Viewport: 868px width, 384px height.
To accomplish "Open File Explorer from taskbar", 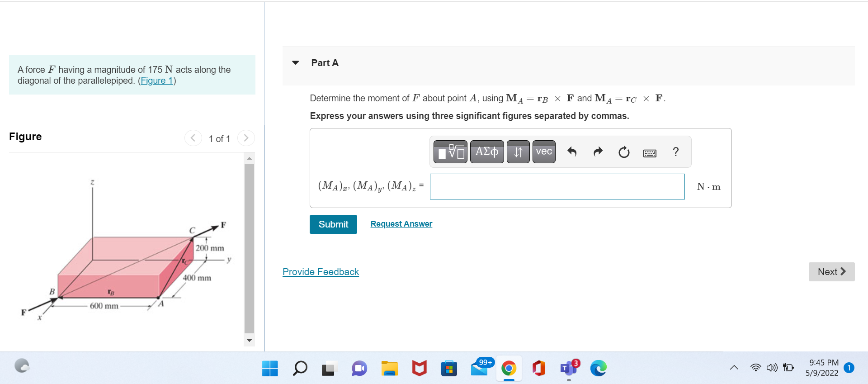I will pos(389,368).
